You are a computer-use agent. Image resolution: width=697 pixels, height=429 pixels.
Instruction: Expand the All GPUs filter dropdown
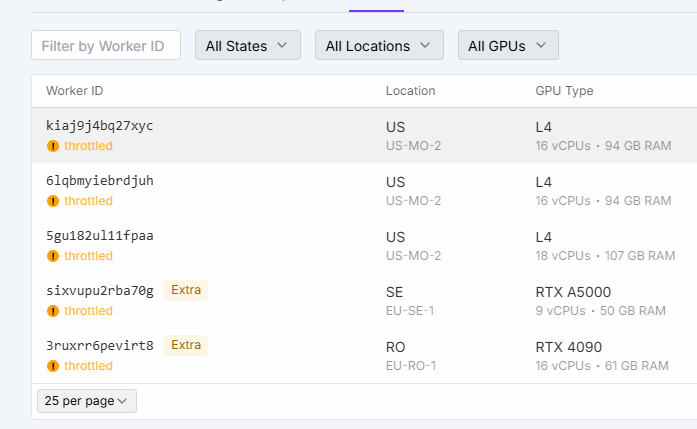[x=508, y=45]
